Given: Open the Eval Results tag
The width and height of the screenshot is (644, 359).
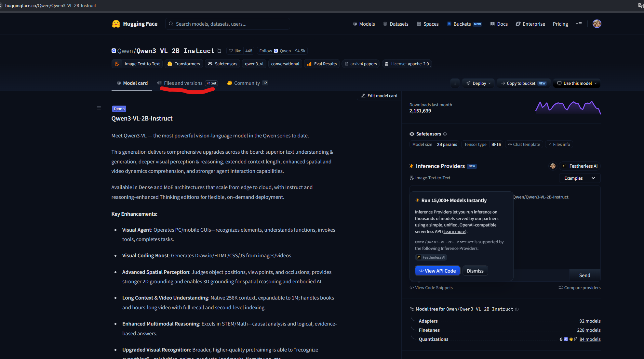Looking at the screenshot, I should pyautogui.click(x=322, y=64).
